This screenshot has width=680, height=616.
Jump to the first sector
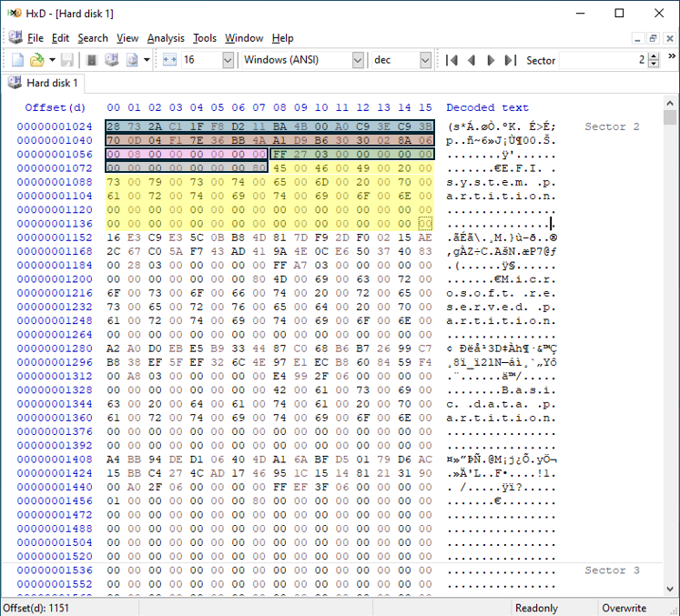[452, 60]
